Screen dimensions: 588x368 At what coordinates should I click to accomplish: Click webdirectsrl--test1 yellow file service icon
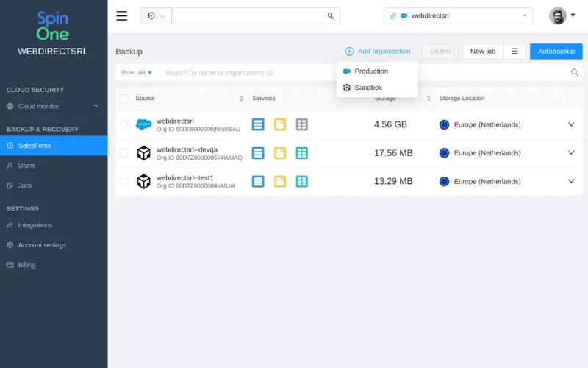280,181
